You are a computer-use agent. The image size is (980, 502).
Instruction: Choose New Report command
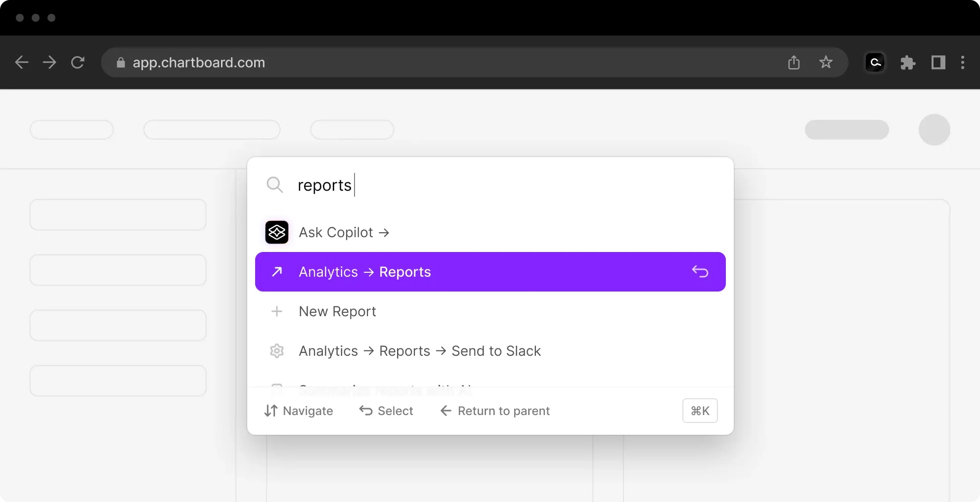tap(337, 311)
